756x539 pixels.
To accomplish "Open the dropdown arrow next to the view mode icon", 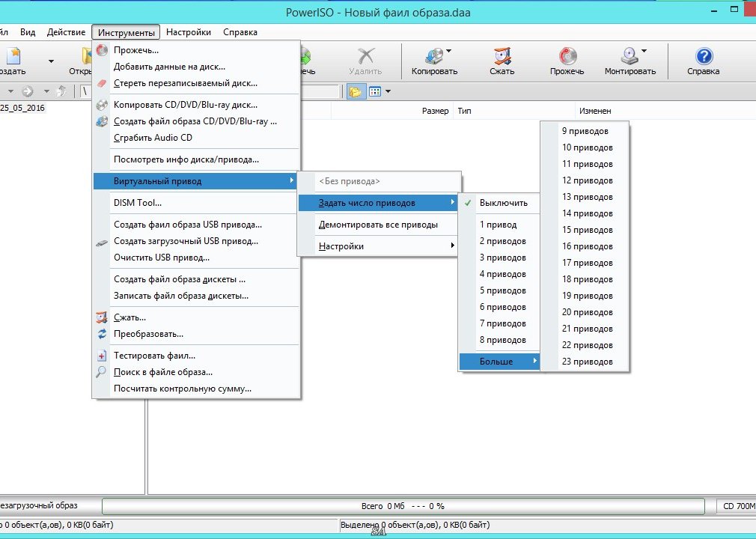I will (388, 91).
